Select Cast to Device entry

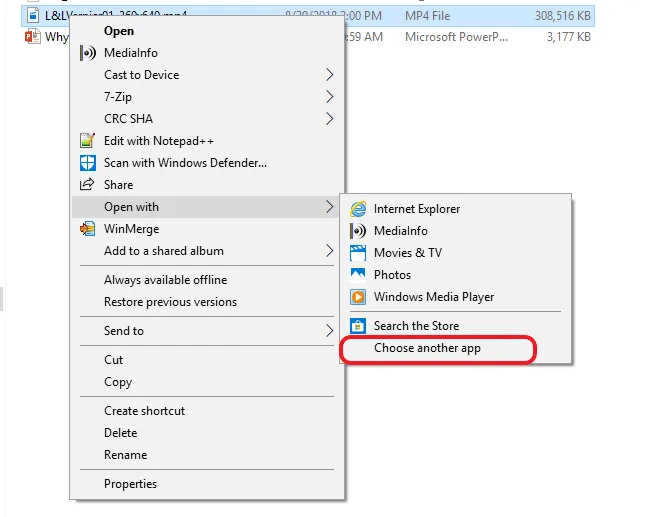pyautogui.click(x=207, y=75)
